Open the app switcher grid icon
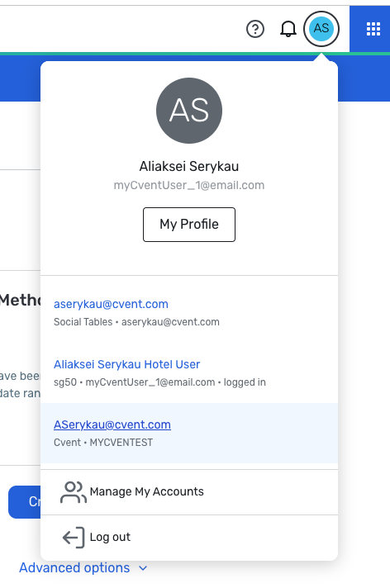 tap(373, 29)
